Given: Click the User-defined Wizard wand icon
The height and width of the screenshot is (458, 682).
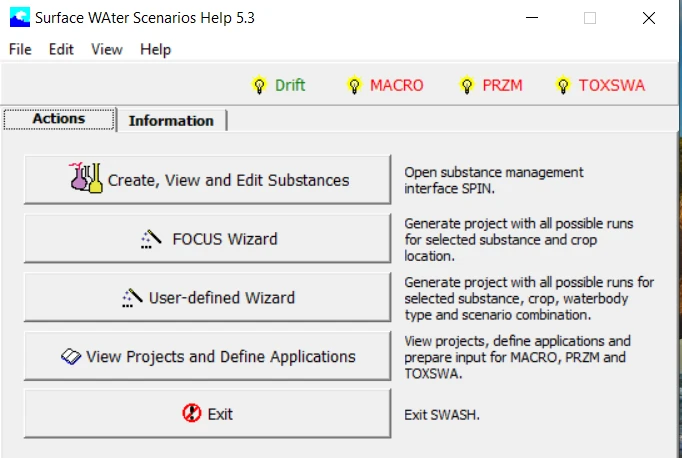Looking at the screenshot, I should click(x=131, y=297).
